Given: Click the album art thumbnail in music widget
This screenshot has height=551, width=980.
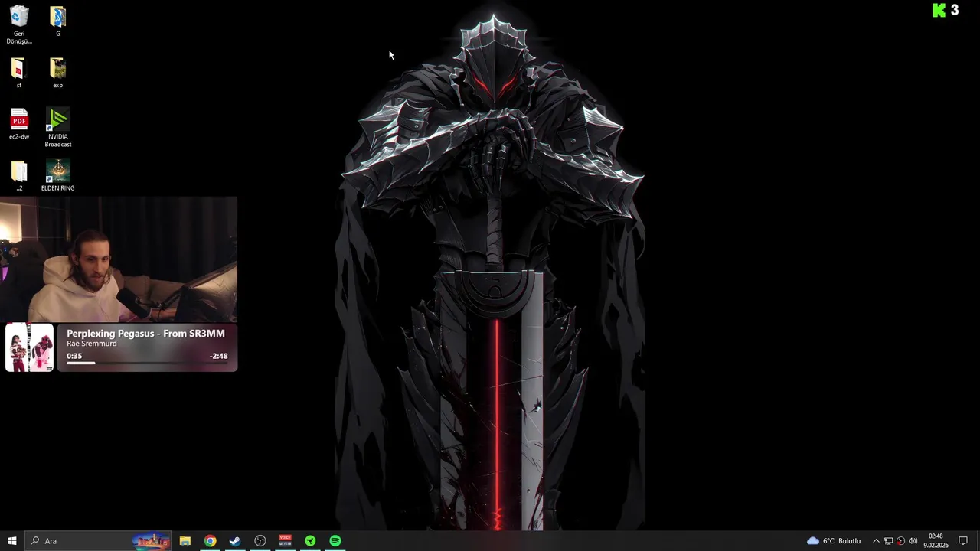Looking at the screenshot, I should 30,347.
